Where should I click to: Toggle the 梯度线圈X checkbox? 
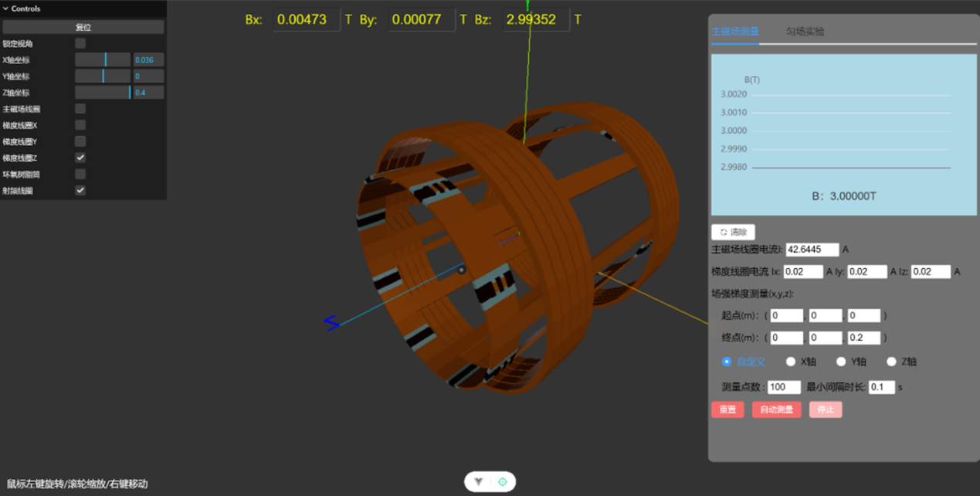tap(80, 125)
